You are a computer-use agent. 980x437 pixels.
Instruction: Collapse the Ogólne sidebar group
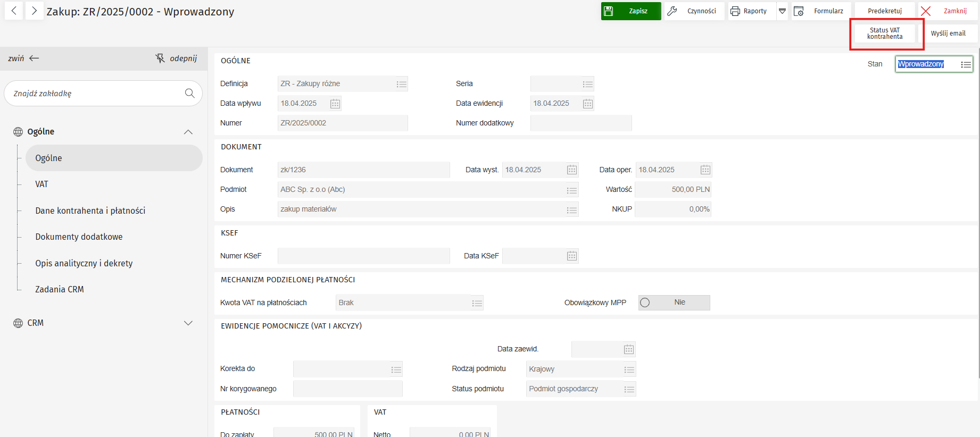(x=188, y=132)
